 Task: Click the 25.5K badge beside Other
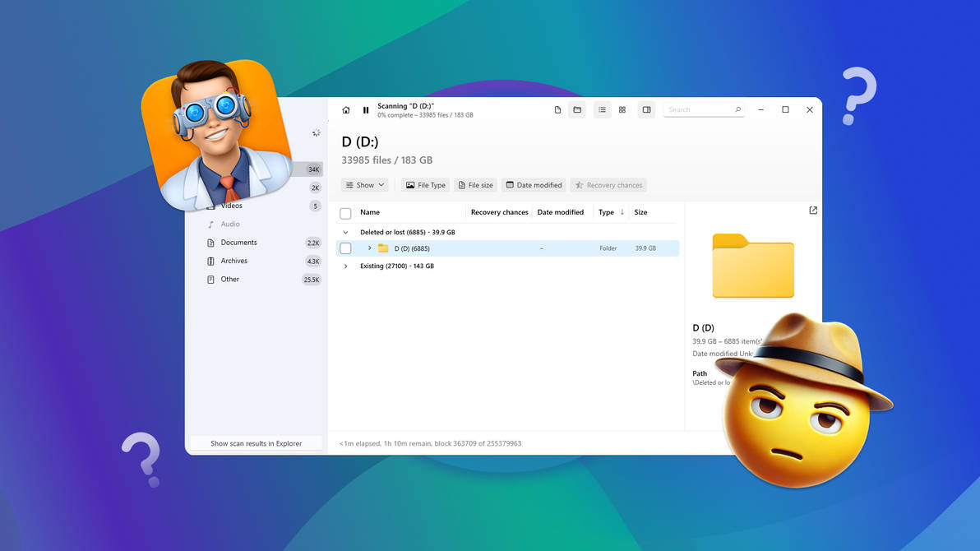click(312, 280)
